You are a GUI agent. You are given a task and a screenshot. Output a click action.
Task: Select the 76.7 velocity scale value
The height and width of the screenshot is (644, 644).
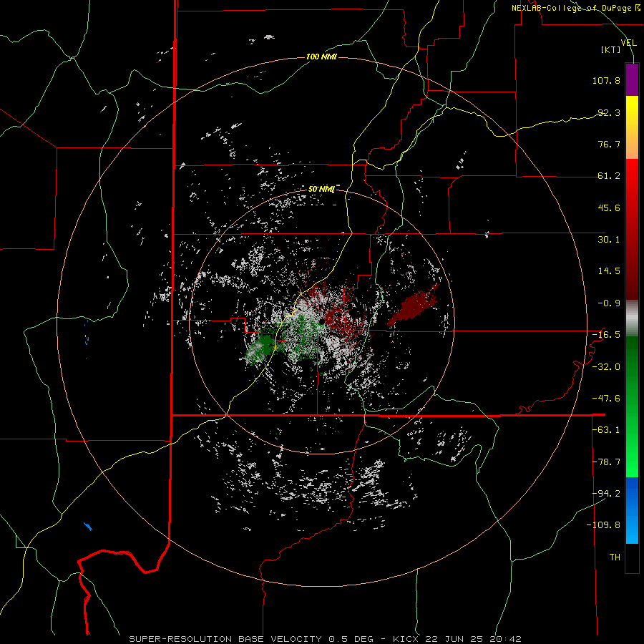609,144
